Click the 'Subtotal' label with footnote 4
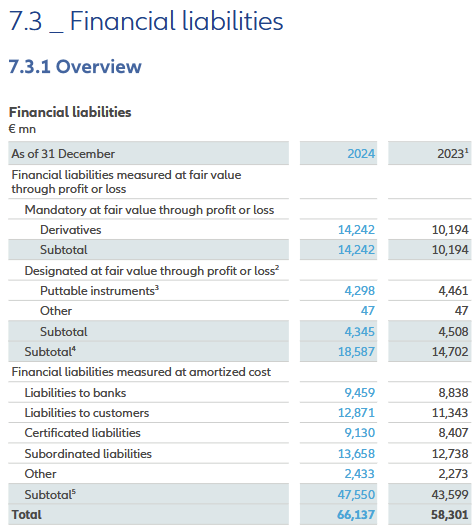The height and width of the screenshot is (527, 472). [x=50, y=352]
